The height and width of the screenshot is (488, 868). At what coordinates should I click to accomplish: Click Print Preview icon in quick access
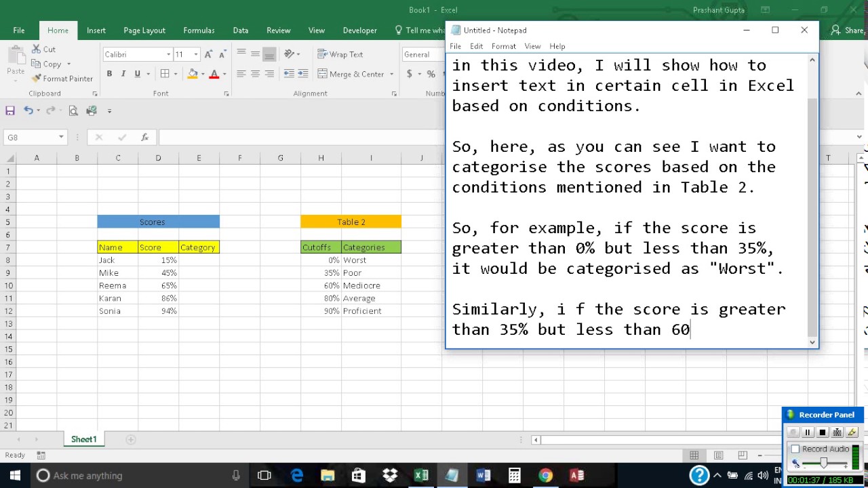coord(73,110)
